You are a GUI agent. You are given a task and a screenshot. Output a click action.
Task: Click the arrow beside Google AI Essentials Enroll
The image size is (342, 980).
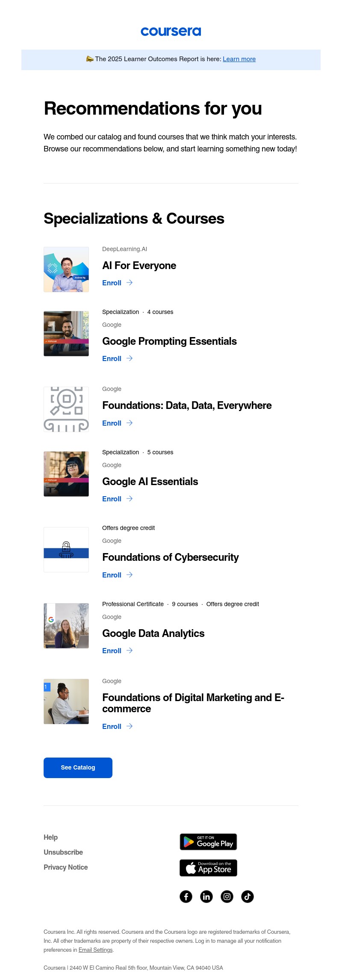[130, 499]
